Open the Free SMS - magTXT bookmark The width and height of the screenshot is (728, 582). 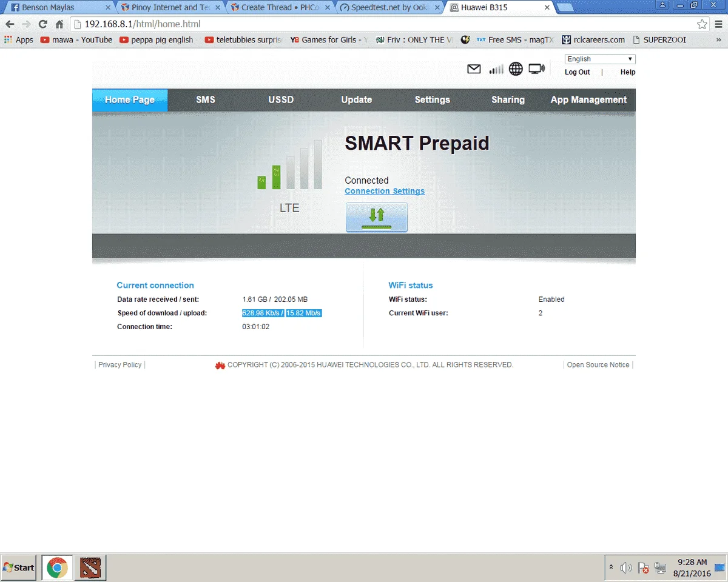click(515, 39)
